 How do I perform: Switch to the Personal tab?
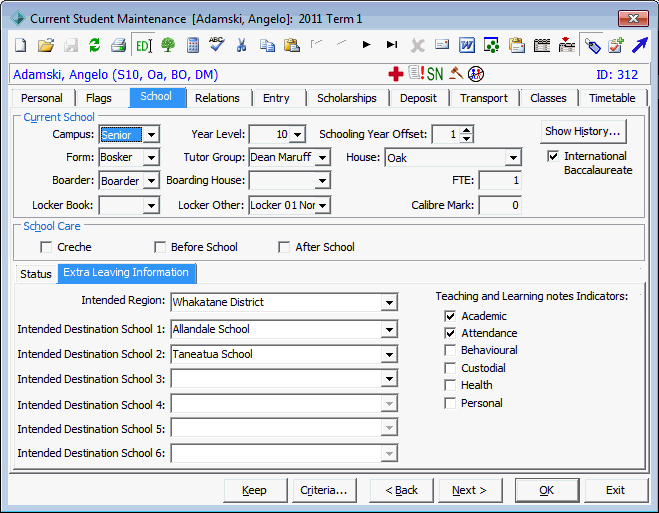[42, 98]
